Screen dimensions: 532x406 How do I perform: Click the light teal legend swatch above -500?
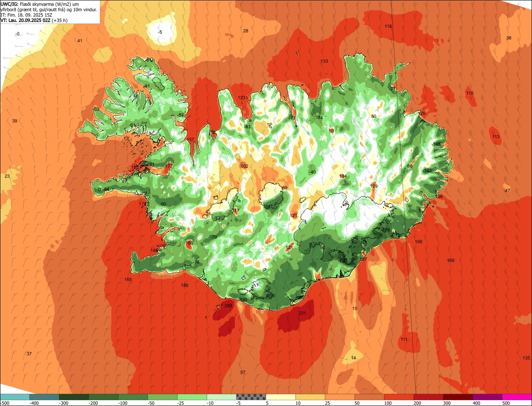(15, 397)
